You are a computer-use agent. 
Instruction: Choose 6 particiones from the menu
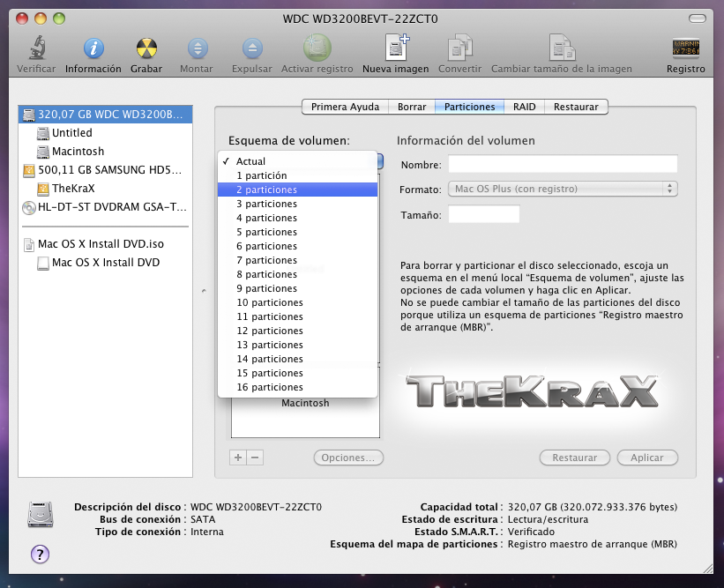(297, 246)
